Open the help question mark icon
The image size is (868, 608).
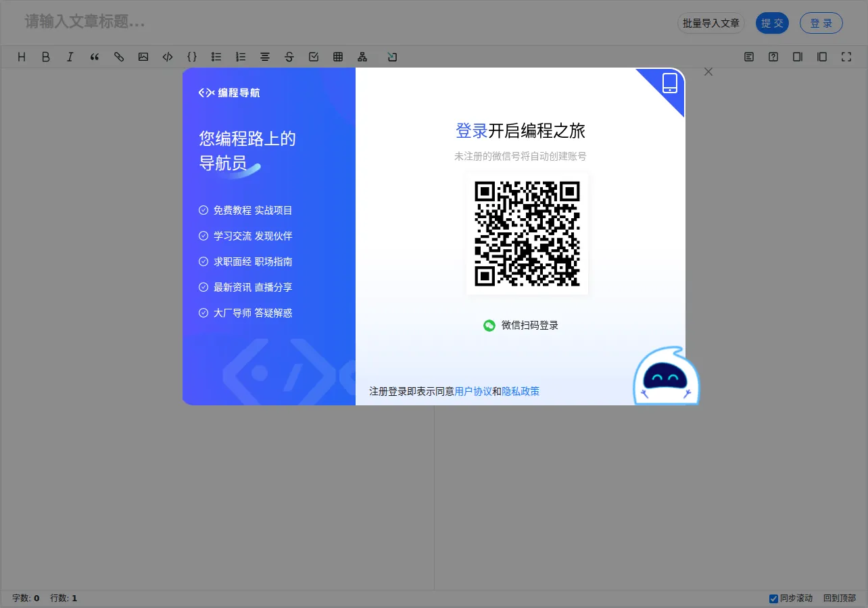coord(773,57)
